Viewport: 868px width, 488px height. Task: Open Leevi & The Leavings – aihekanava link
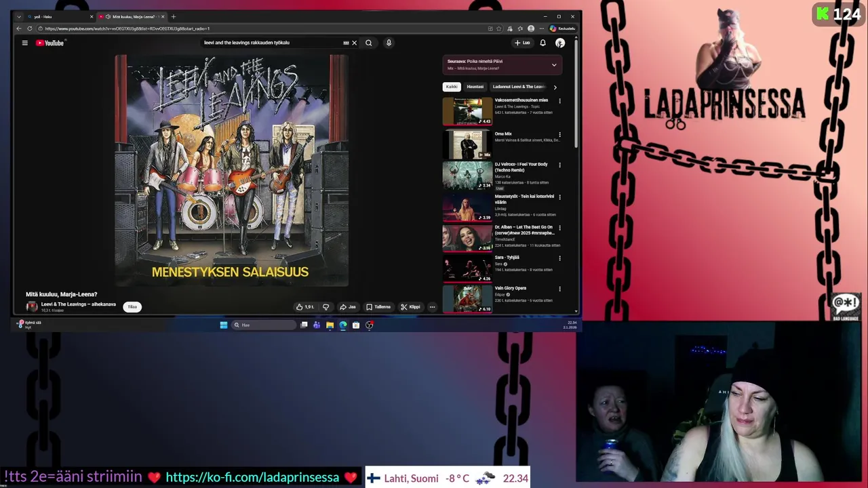(79, 304)
